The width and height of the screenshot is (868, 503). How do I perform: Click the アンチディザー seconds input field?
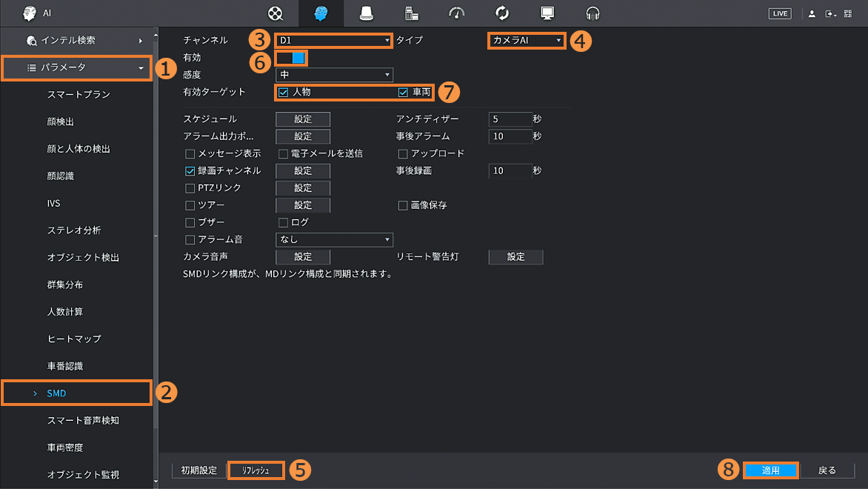(x=510, y=119)
